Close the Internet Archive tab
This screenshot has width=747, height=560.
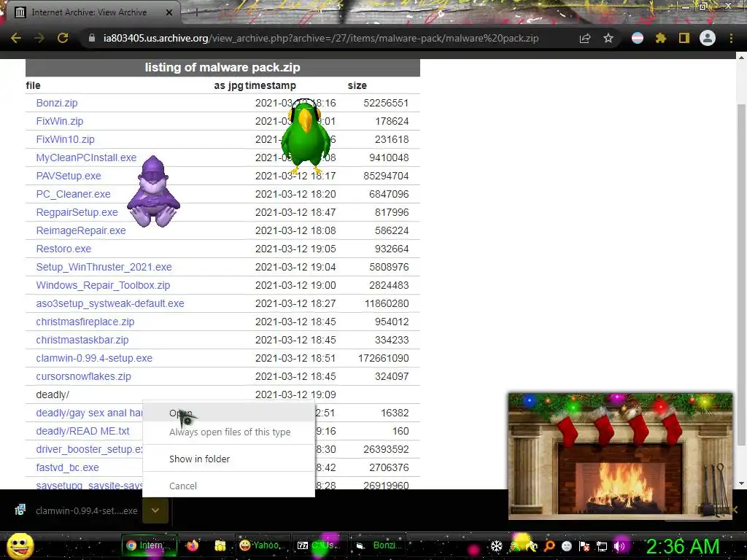pyautogui.click(x=169, y=12)
